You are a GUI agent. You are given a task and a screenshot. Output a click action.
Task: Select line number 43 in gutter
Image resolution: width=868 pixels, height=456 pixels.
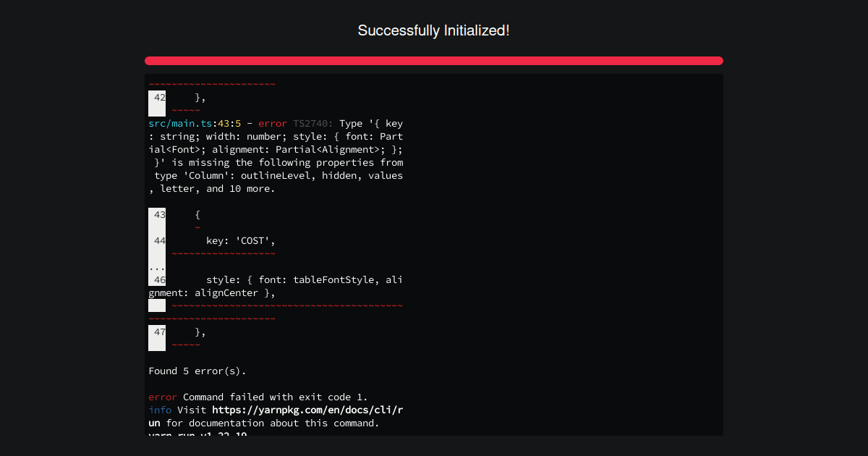coord(159,215)
